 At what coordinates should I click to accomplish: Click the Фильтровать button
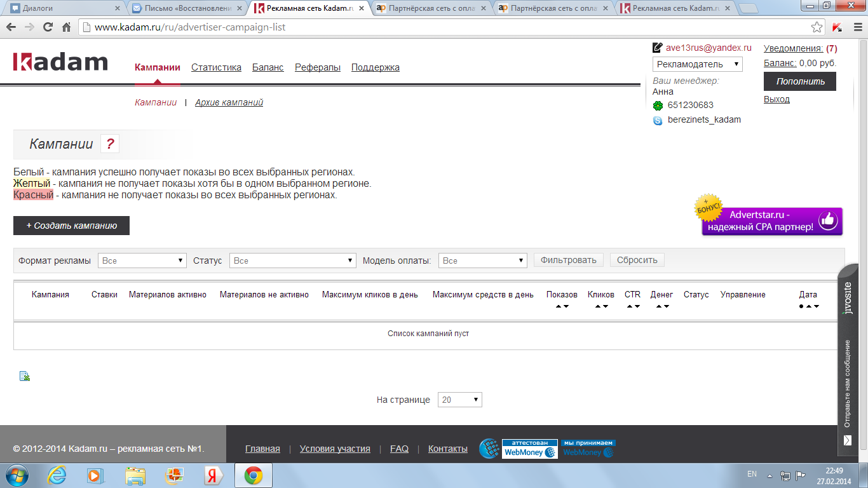(x=569, y=260)
